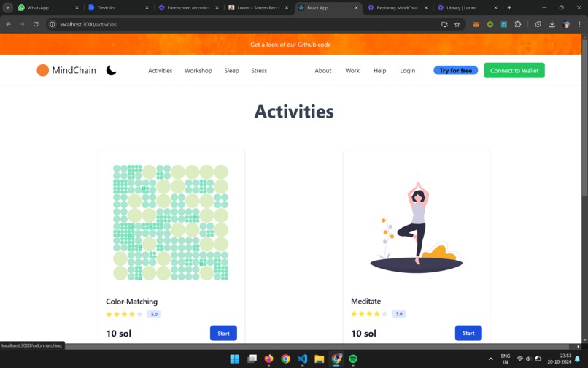Open the Extensions puzzle piece menu
The height and width of the screenshot is (368, 588).
pyautogui.click(x=517, y=24)
